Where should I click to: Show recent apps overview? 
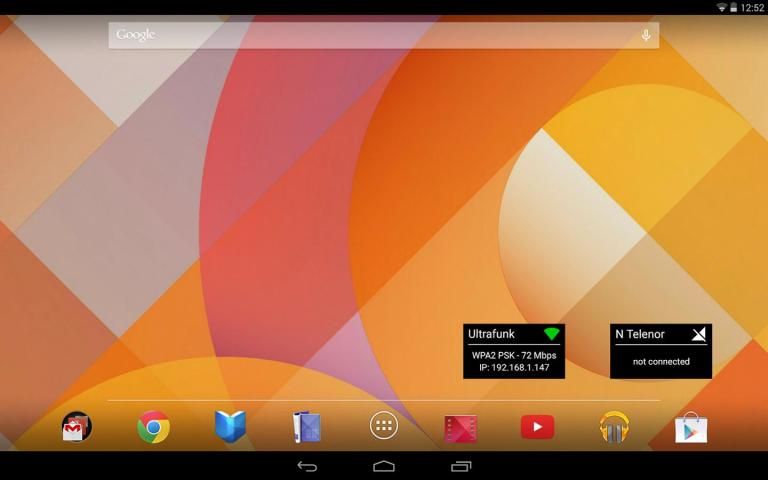coord(461,466)
